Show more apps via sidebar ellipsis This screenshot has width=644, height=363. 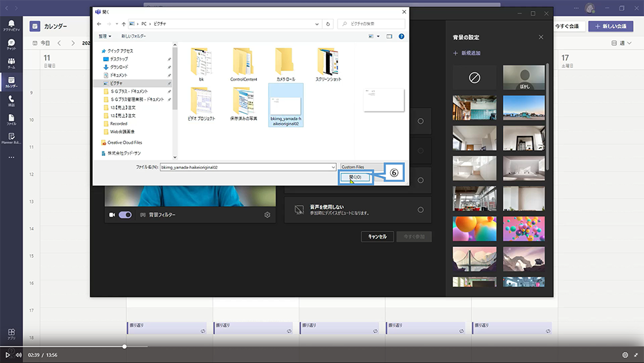(11, 157)
